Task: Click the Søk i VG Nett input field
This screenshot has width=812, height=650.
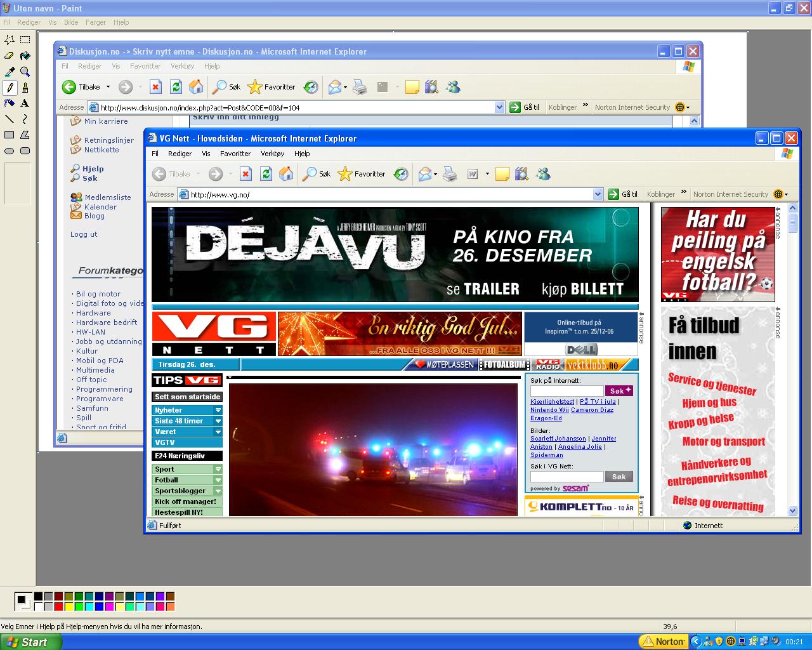Action: [x=566, y=476]
